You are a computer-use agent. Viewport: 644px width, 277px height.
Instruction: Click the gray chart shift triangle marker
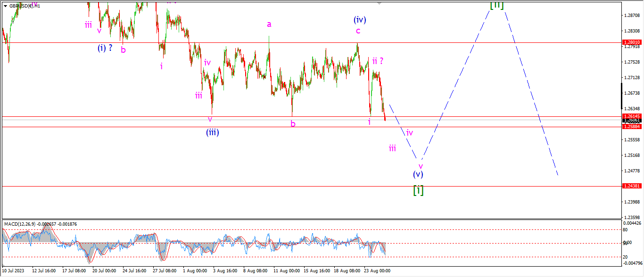(x=379, y=3)
